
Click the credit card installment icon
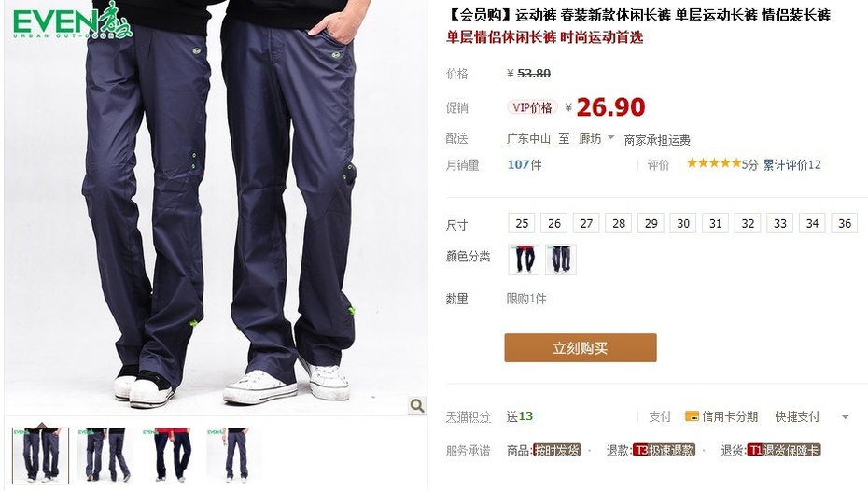tap(692, 416)
